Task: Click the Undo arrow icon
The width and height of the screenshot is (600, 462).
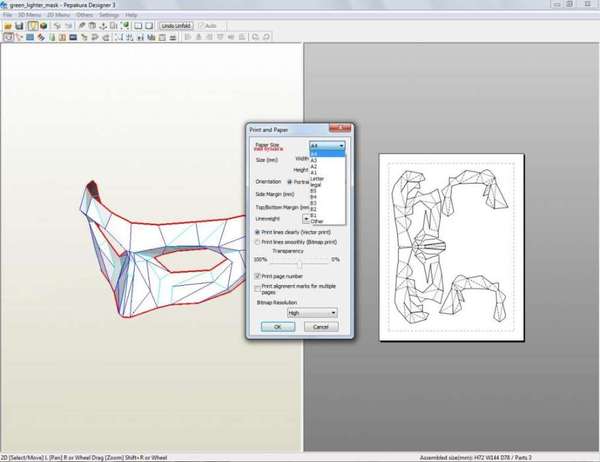Action: [57, 26]
